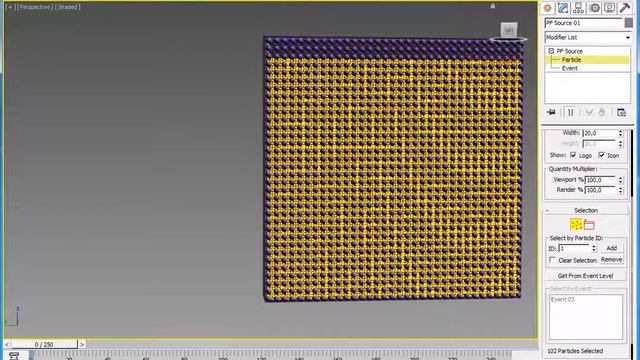Click the Viewport % value field
This screenshot has width=640, height=360.
click(x=601, y=180)
